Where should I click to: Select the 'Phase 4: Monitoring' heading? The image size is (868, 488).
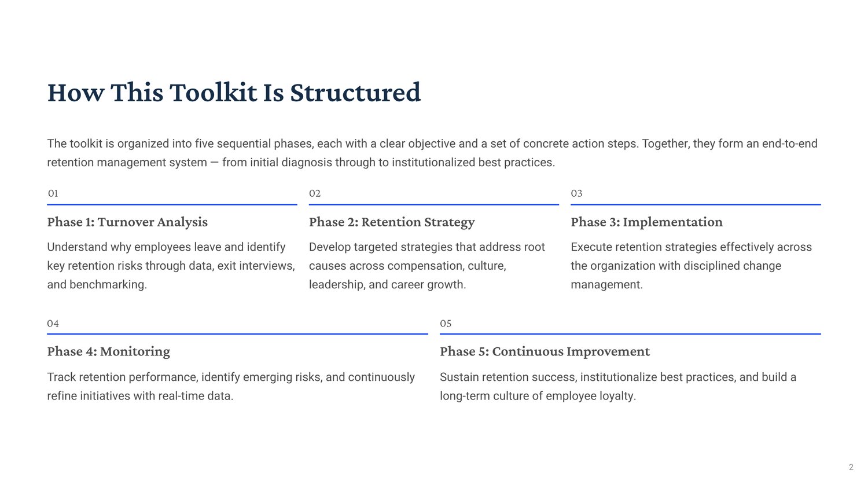(109, 352)
